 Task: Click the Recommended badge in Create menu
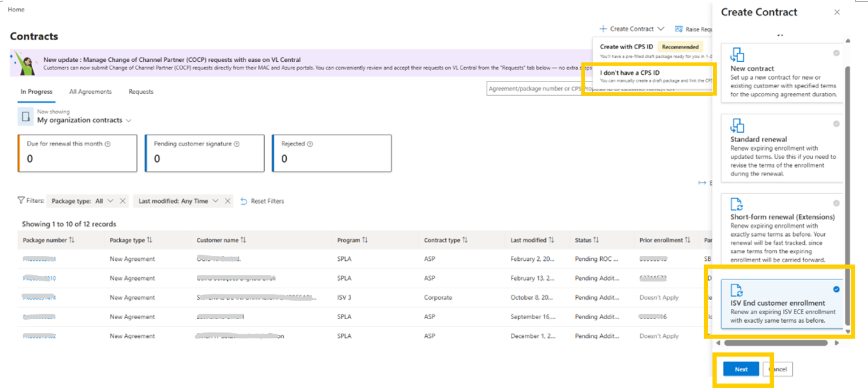pyautogui.click(x=680, y=47)
